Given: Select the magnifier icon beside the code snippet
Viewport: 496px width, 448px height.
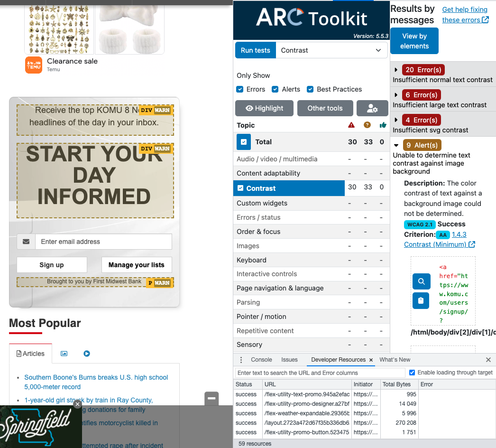Looking at the screenshot, I should (421, 281).
